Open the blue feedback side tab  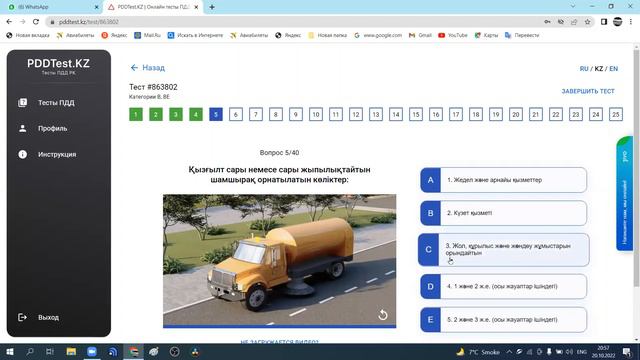(x=624, y=193)
